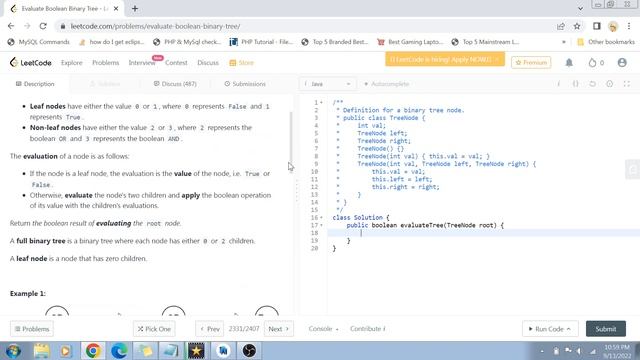Screen dimensions: 640x360
Task: Fold code at line 17
Action: (x=321, y=225)
